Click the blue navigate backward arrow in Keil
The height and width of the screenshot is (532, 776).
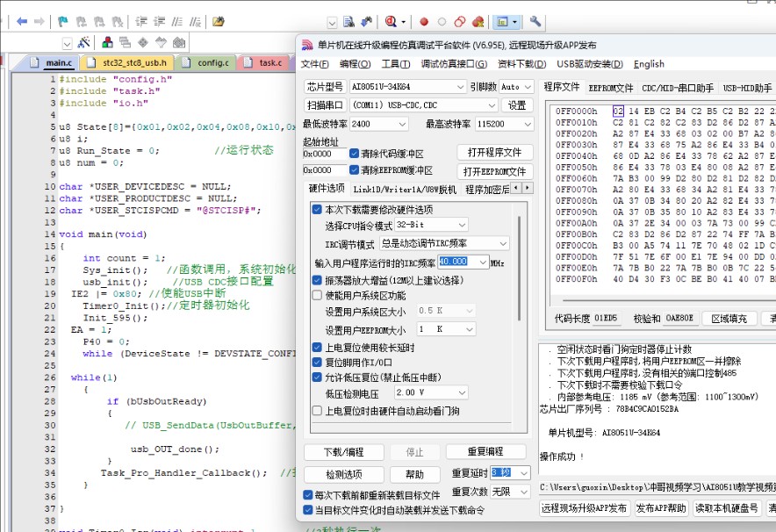point(22,21)
